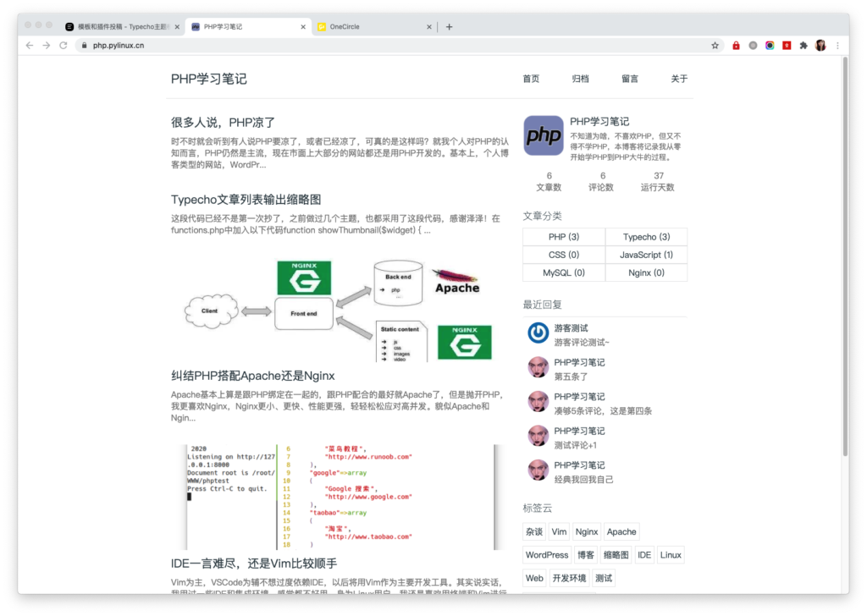867x616 pixels.
Task: Open the article 很多人说，PHP凉了
Action: [x=224, y=122]
